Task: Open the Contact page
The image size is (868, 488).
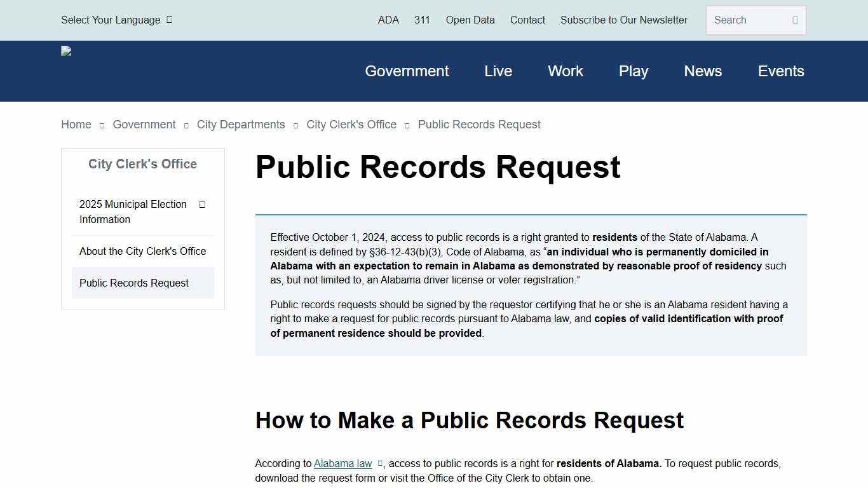Action: click(x=527, y=20)
